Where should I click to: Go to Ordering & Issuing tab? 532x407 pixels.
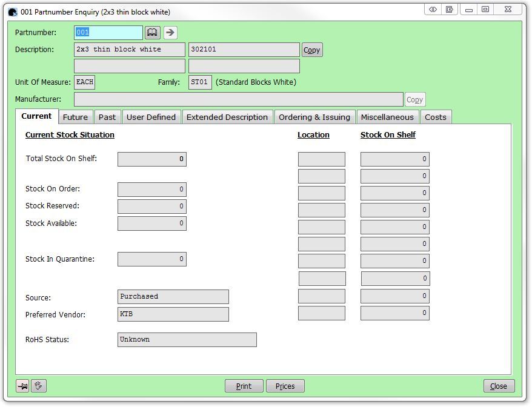coord(314,117)
